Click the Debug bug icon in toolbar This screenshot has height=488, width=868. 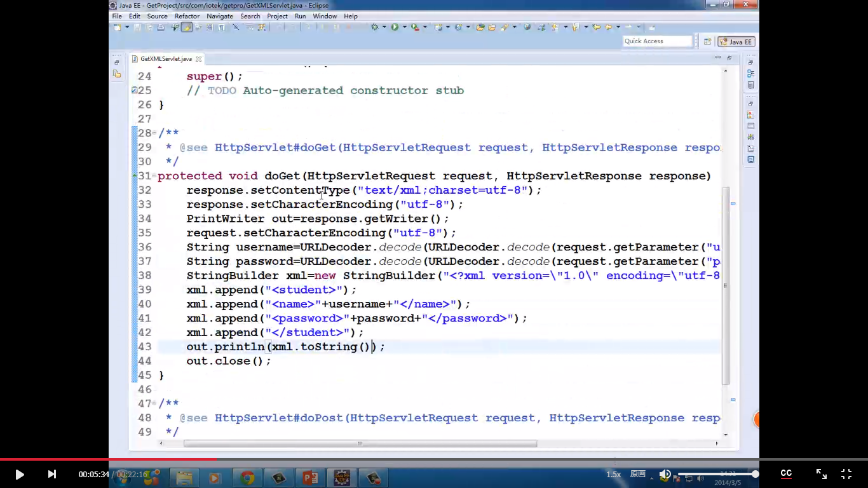(x=374, y=27)
